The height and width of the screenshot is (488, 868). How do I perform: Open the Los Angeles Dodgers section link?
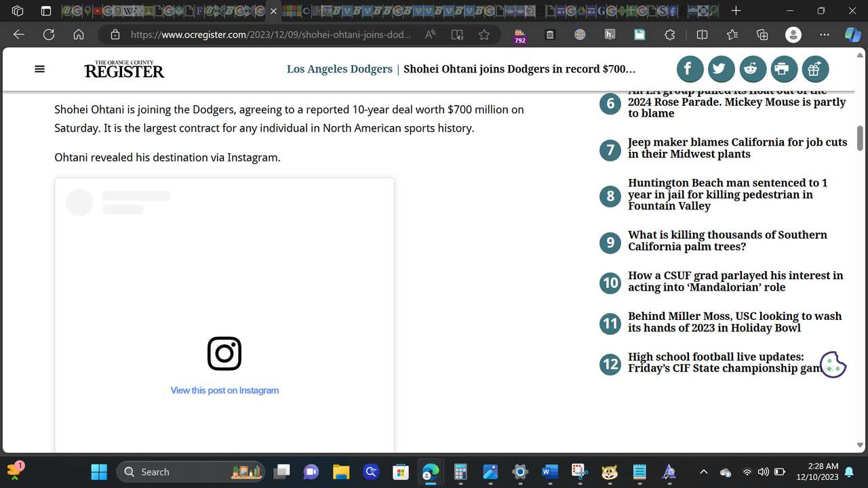(340, 69)
